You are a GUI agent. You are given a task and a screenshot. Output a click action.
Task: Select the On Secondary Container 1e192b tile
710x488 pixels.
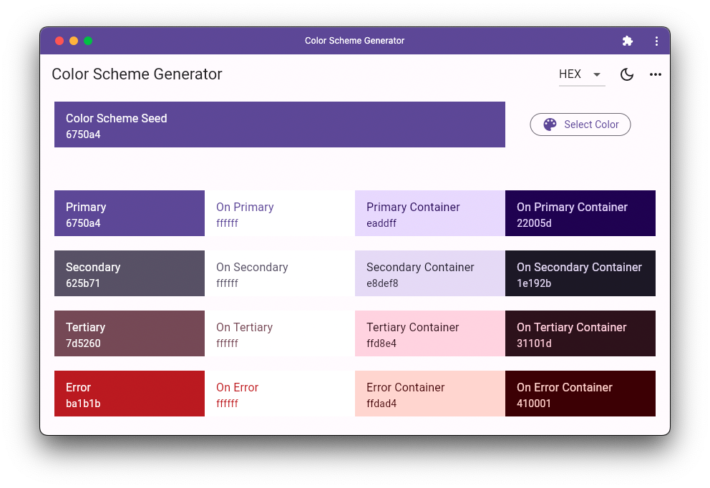tap(580, 273)
